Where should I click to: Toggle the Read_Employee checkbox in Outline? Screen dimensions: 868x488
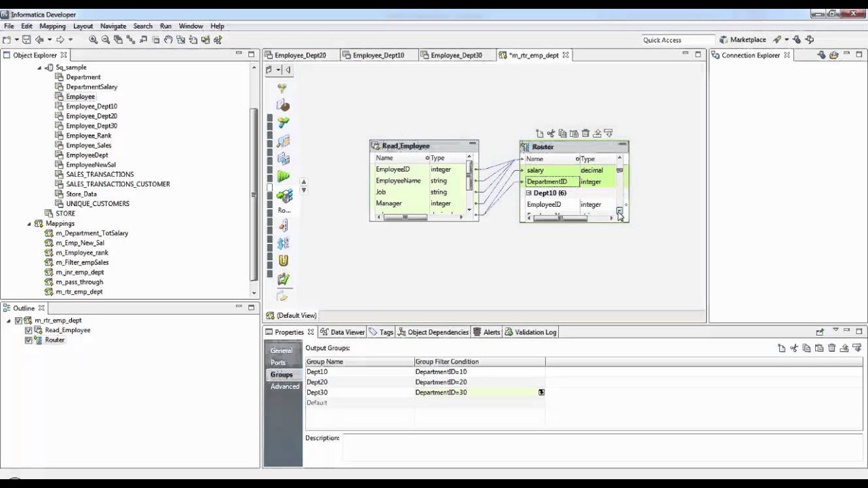(28, 331)
